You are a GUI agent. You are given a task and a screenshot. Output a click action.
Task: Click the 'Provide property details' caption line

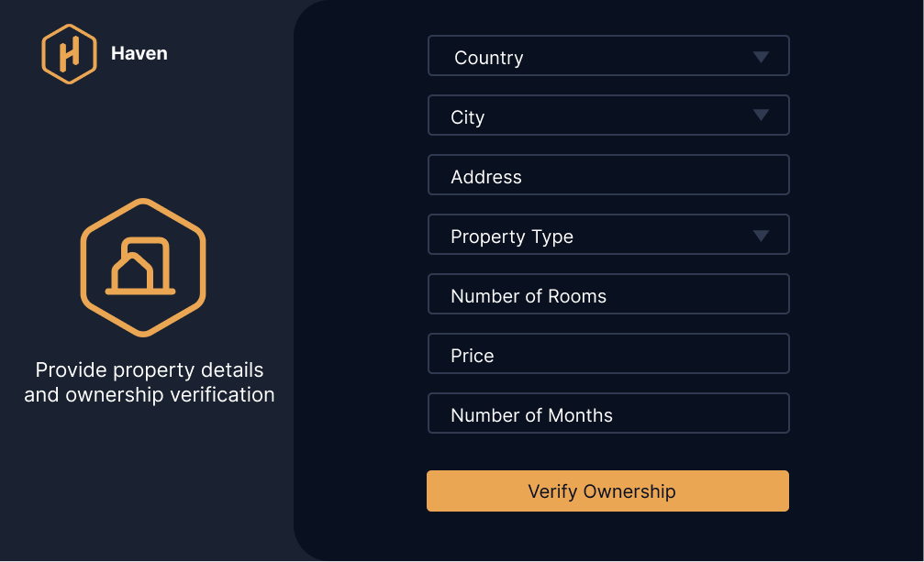(x=150, y=370)
